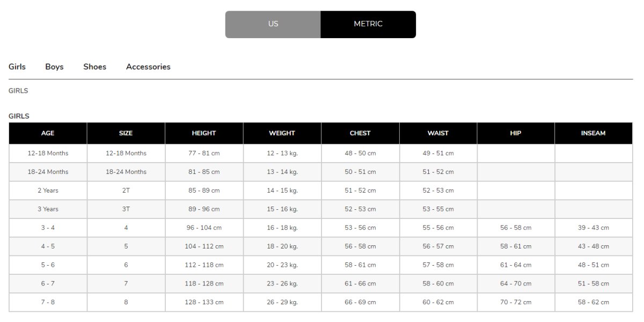The image size is (644, 322).
Task: Select the 26 - 29 kg. weight cell
Action: point(282,302)
